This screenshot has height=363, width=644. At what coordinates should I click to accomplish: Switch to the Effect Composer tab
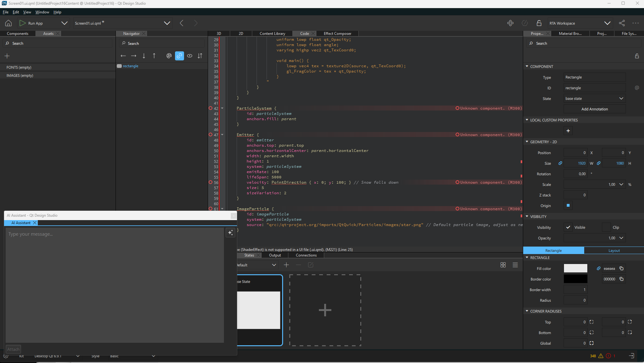pos(337,33)
